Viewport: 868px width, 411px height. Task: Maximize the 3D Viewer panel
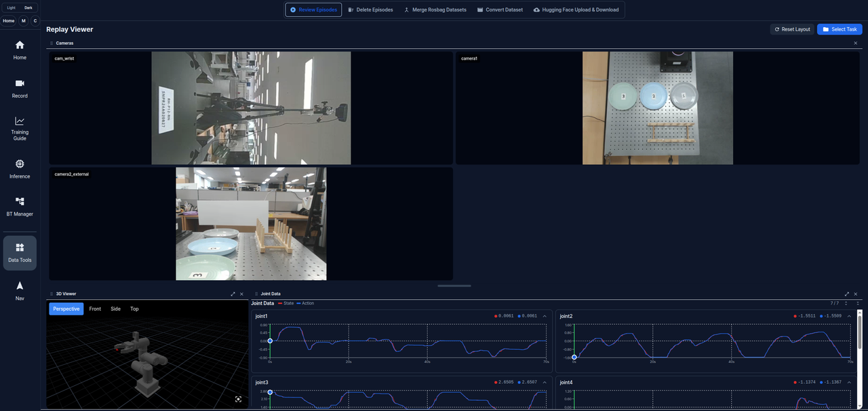coord(233,294)
